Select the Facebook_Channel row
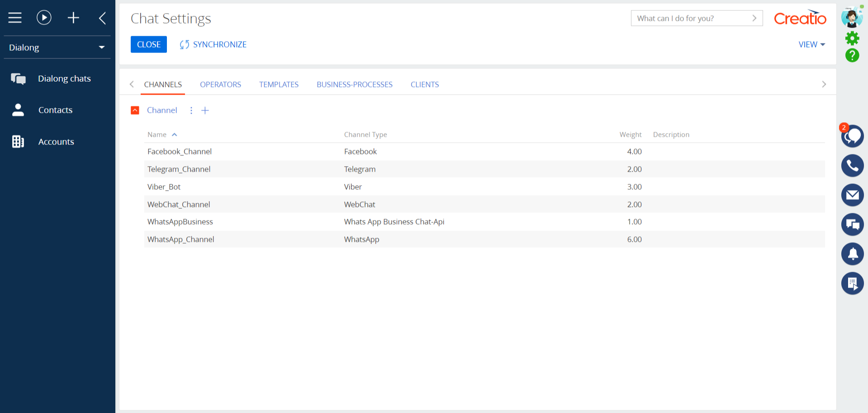Viewport: 868px width, 413px height. tap(484, 152)
